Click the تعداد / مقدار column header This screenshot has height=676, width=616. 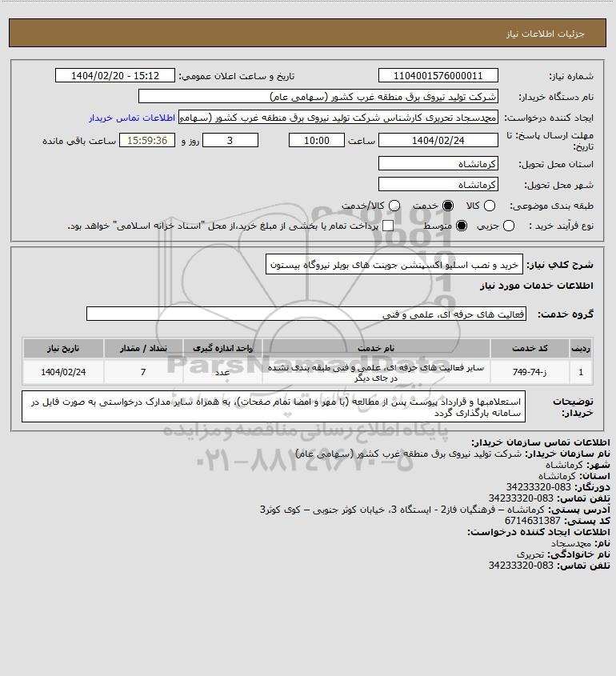tap(143, 348)
